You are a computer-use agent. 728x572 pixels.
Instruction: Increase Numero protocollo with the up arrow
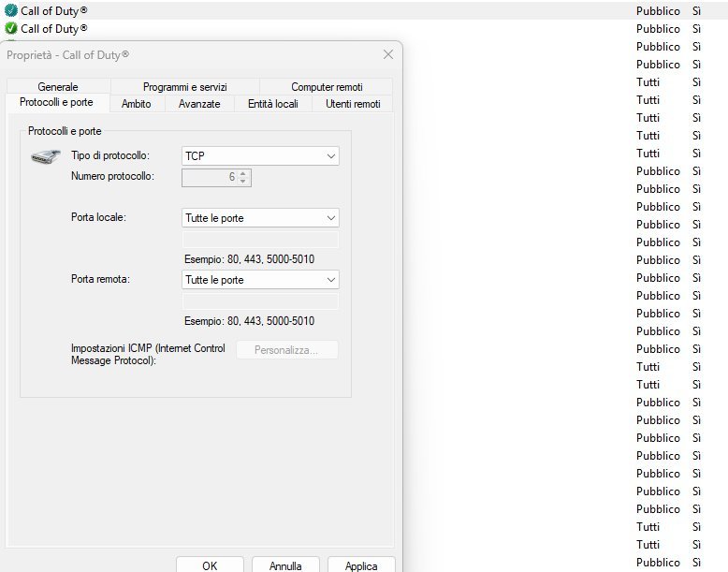pyautogui.click(x=243, y=173)
